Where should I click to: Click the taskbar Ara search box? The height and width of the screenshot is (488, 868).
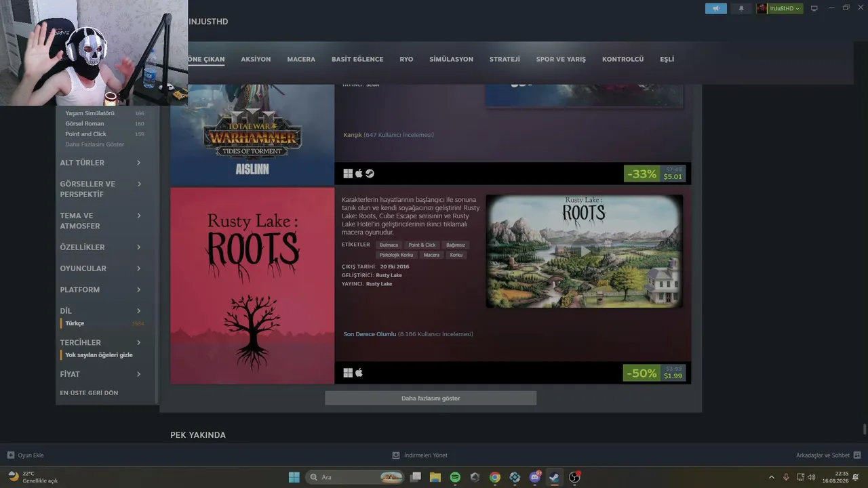pos(355,477)
